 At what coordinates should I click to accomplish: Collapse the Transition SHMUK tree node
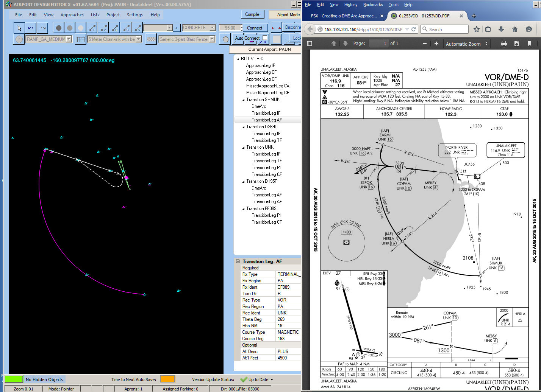pos(244,99)
